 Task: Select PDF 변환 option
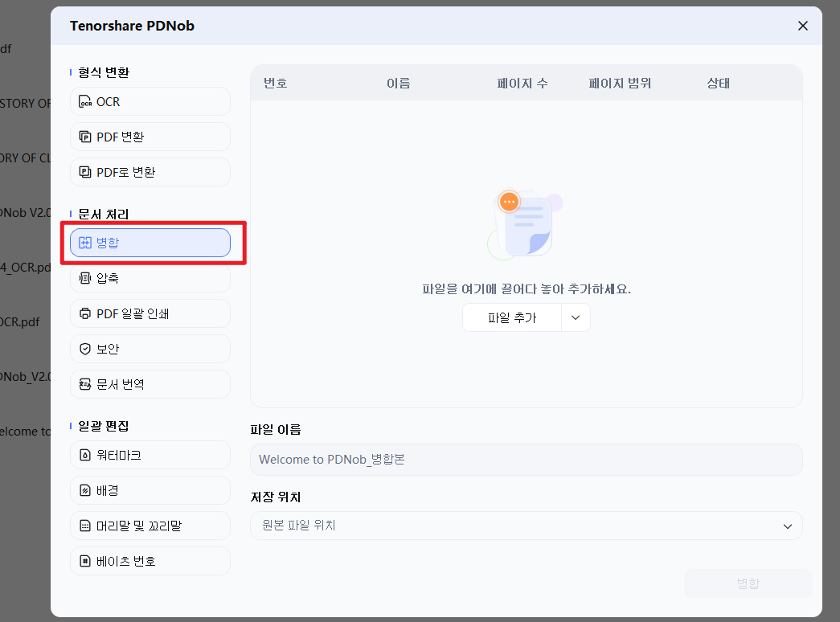click(150, 137)
